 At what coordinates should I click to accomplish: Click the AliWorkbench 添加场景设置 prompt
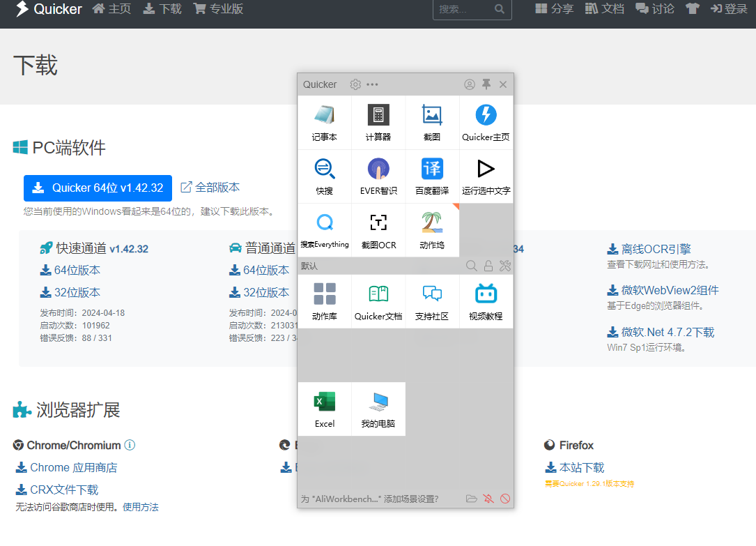coord(370,499)
